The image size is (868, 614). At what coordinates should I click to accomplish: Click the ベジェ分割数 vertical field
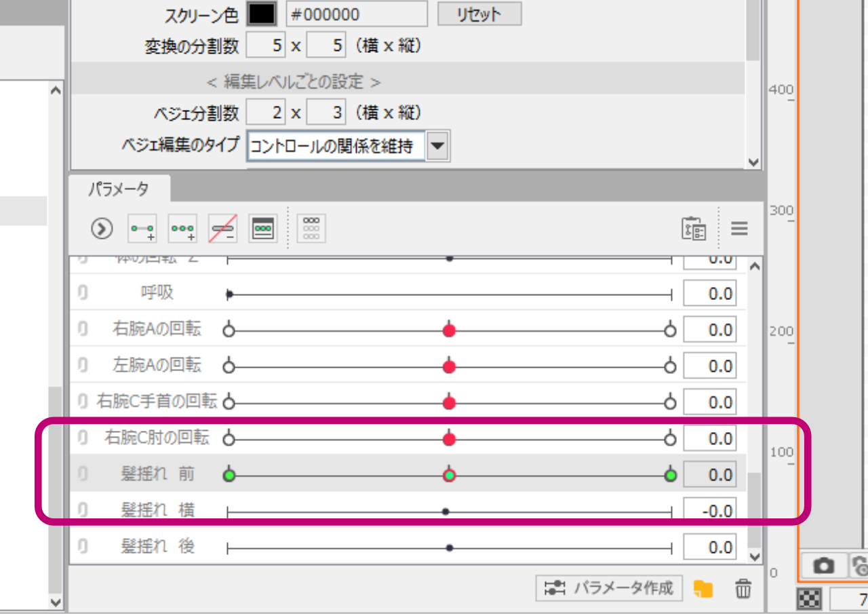click(x=327, y=112)
